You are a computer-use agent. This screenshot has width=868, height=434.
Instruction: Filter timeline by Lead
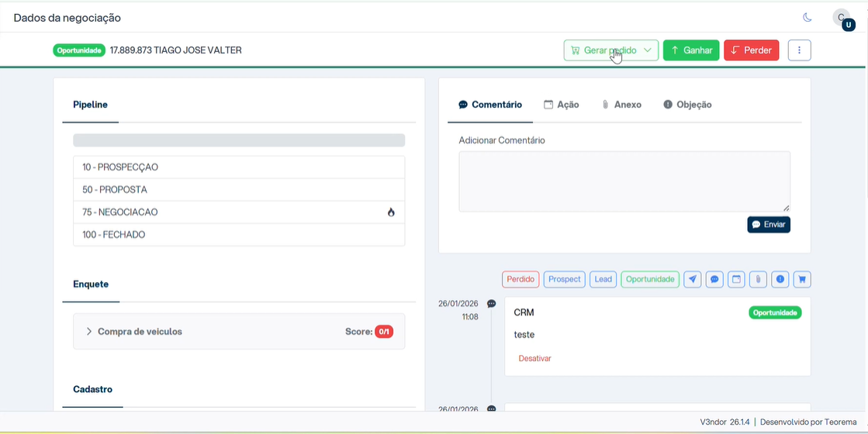click(603, 279)
